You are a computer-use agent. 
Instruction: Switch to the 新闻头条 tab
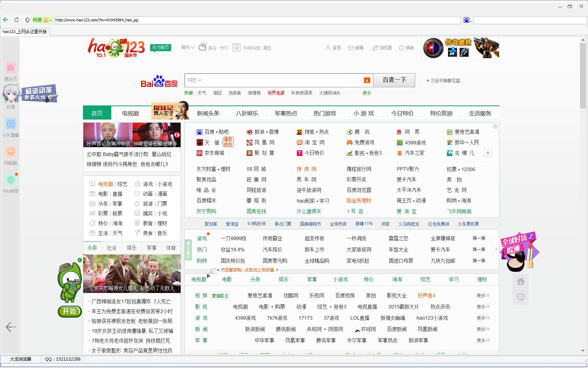(x=208, y=113)
